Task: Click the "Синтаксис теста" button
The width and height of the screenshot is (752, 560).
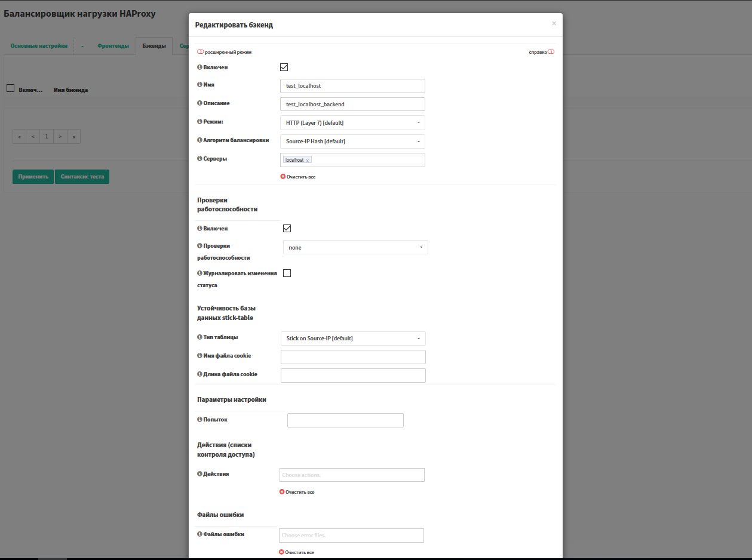Action: pyautogui.click(x=82, y=176)
